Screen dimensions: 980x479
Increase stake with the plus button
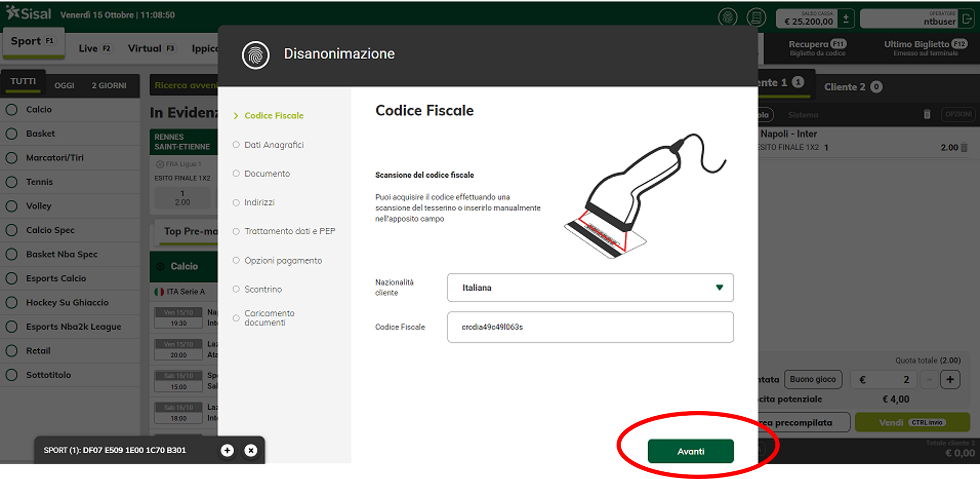[x=950, y=379]
